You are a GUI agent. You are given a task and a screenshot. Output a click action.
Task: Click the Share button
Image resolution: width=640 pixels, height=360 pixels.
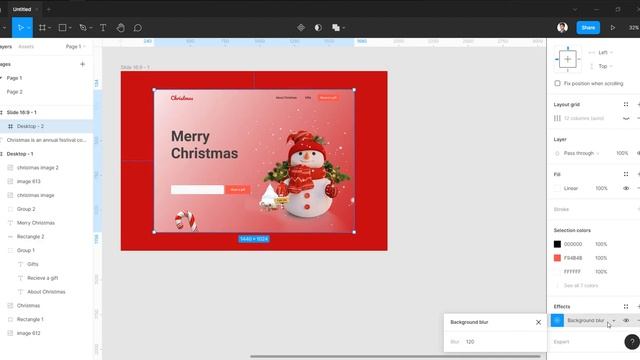[588, 28]
